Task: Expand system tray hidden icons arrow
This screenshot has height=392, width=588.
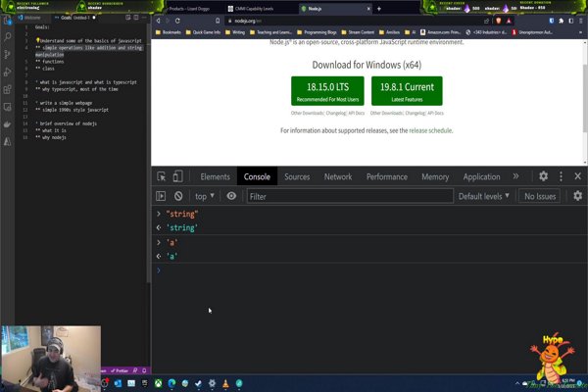Action: coord(517,383)
